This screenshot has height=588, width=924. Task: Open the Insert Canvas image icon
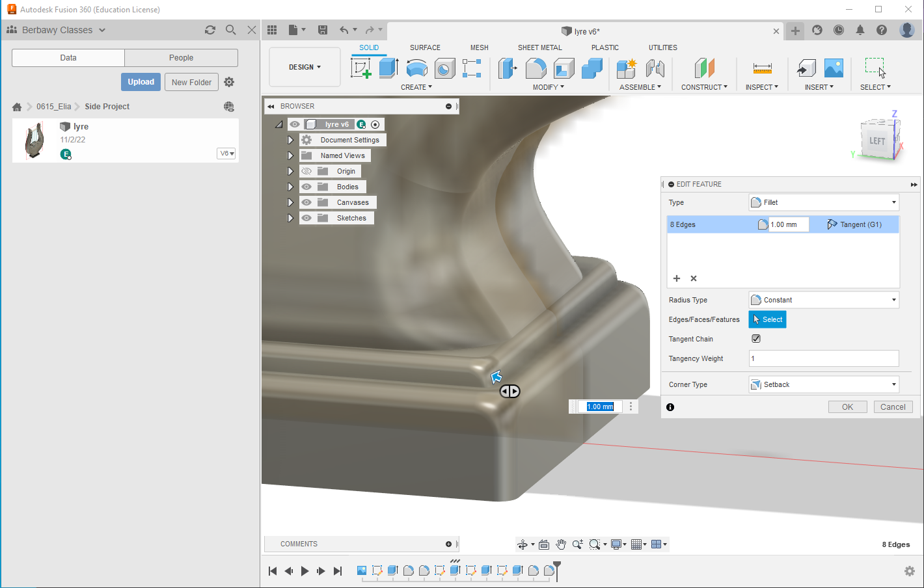(x=834, y=68)
